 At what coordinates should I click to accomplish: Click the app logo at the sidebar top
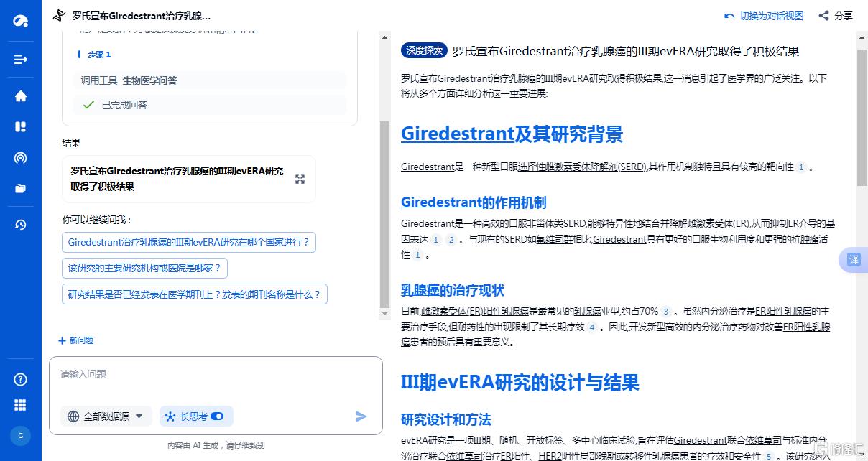pyautogui.click(x=20, y=20)
